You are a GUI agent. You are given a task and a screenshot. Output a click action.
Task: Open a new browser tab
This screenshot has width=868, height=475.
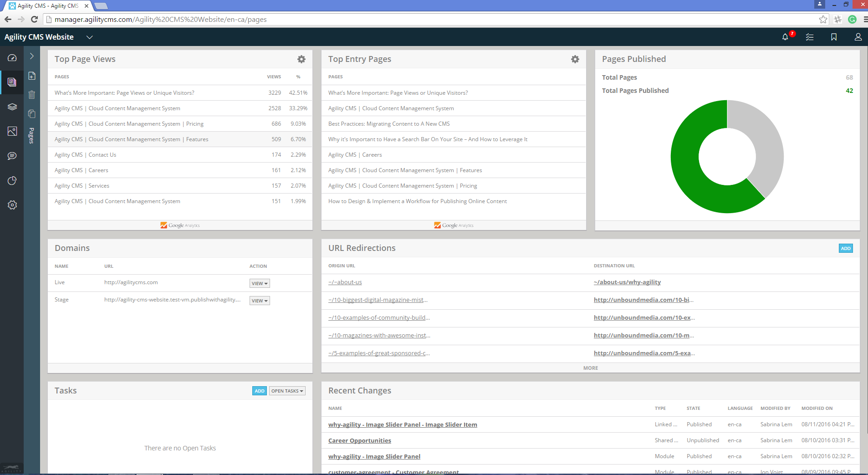(x=101, y=6)
